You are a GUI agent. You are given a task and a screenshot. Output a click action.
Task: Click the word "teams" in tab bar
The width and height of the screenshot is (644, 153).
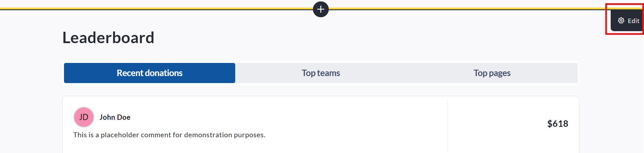pyautogui.click(x=329, y=73)
